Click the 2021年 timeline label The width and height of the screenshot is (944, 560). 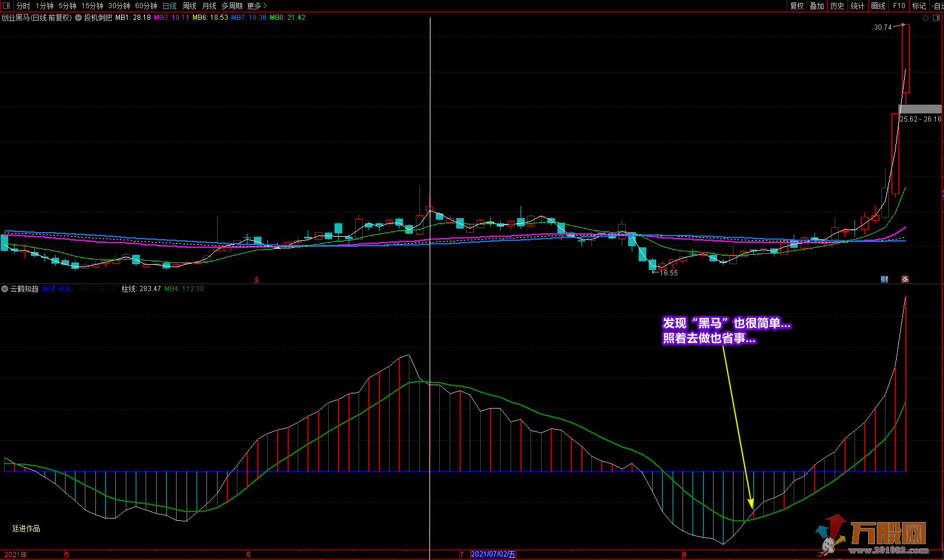[16, 555]
